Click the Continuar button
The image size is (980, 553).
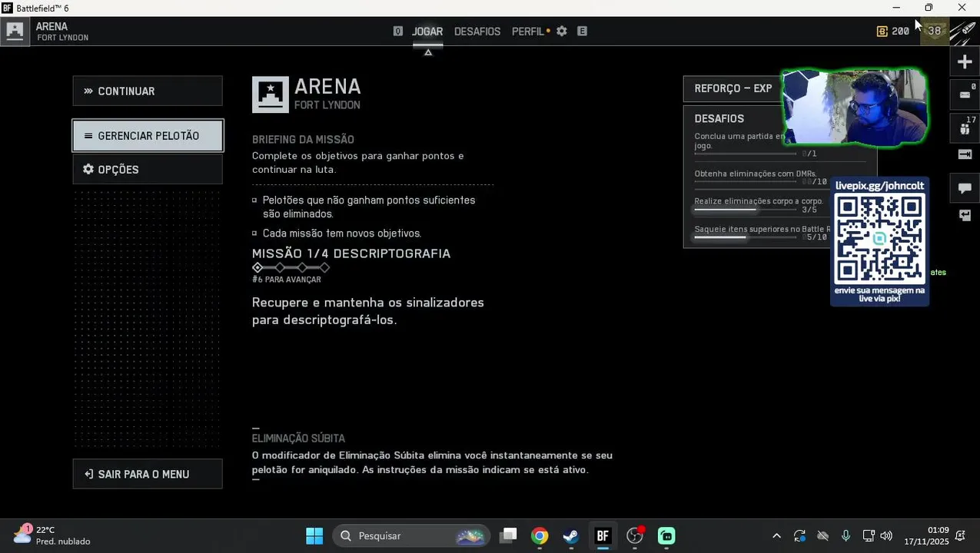coord(148,91)
